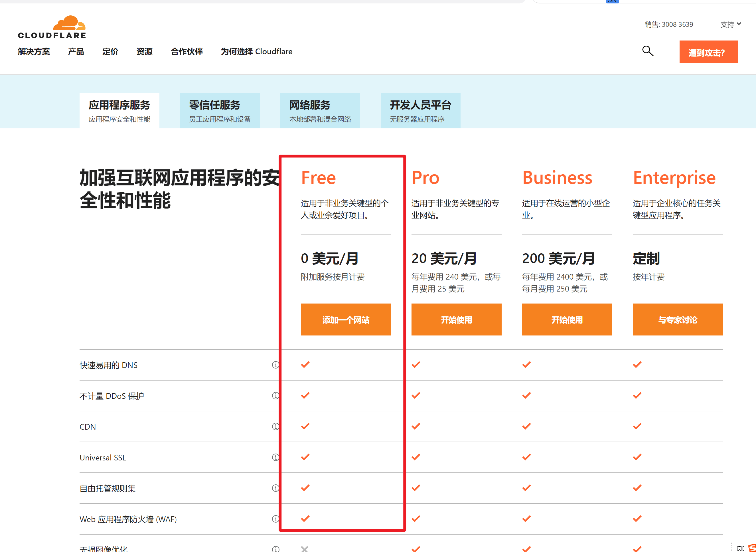Click 添加一个网站 under Free plan
Viewport: 756px width, 552px height.
(x=346, y=320)
